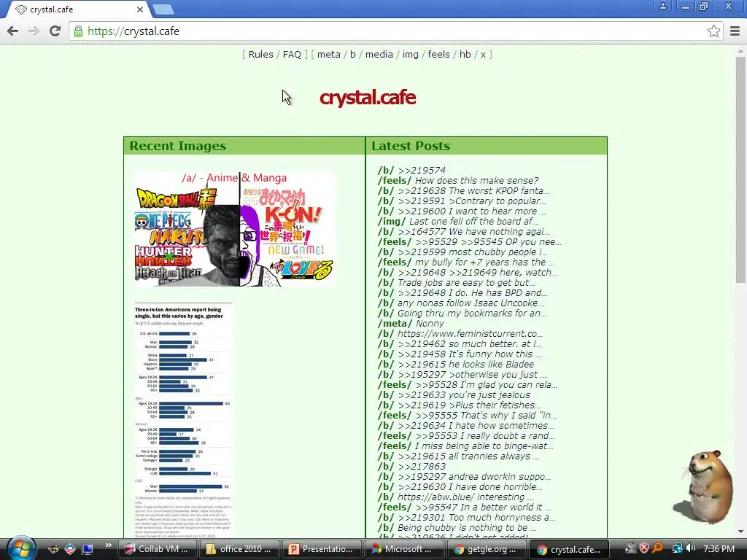This screenshot has height=560, width=747.
Task: Open post 'Being chubby is nothing to be ...'
Action: click(x=467, y=528)
